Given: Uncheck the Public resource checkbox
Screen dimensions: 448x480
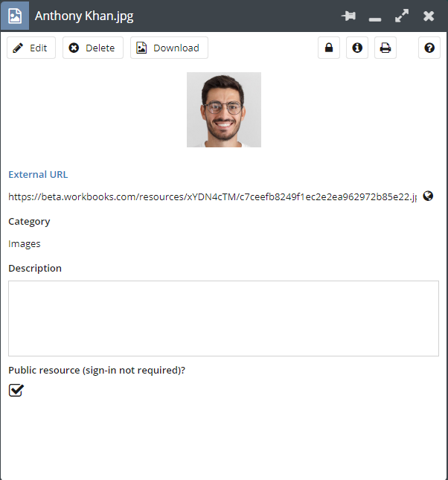Looking at the screenshot, I should pyautogui.click(x=16, y=390).
